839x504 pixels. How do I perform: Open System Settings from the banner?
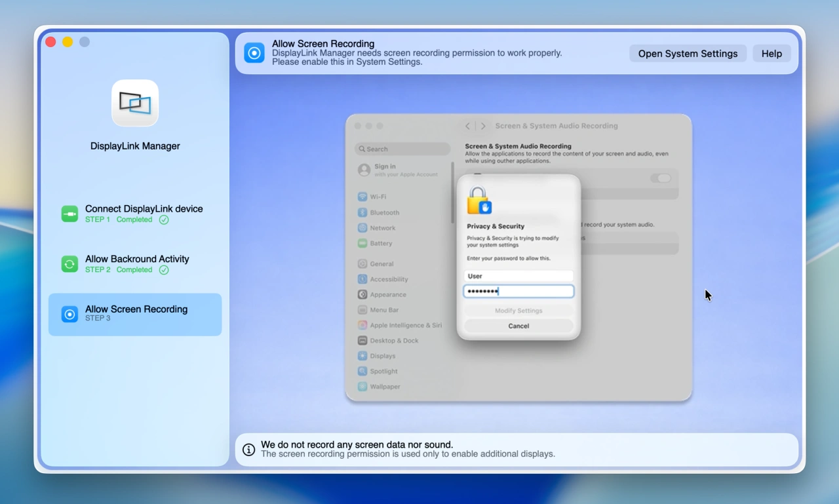[x=688, y=54]
